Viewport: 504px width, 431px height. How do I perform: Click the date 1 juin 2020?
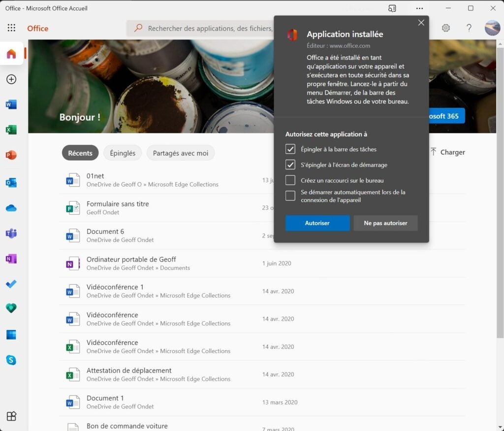coord(277,263)
